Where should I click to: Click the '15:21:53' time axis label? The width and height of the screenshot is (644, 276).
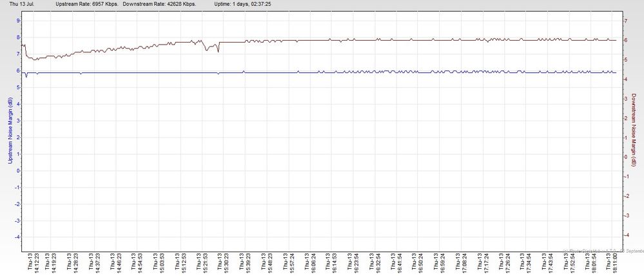tap(206, 263)
